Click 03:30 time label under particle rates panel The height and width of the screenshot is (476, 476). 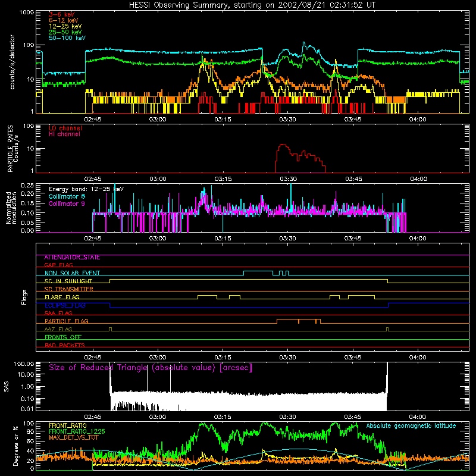(288, 179)
